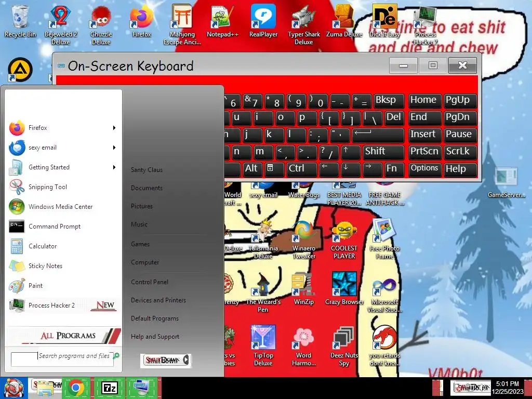The width and height of the screenshot is (532, 399).
Task: Open On-Screen Keyboard taskbar icon
Action: pos(142,388)
